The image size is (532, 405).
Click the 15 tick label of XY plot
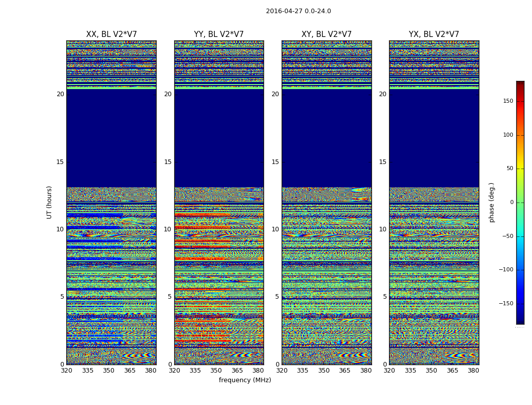(276, 161)
